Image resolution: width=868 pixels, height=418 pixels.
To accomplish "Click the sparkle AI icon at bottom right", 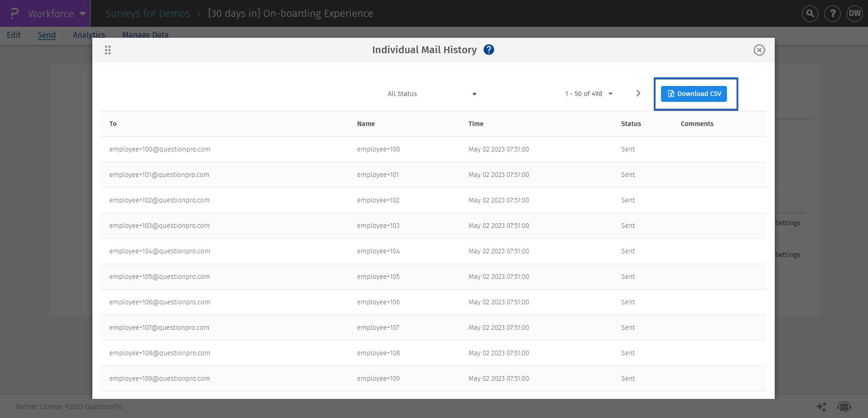I will coord(821,407).
